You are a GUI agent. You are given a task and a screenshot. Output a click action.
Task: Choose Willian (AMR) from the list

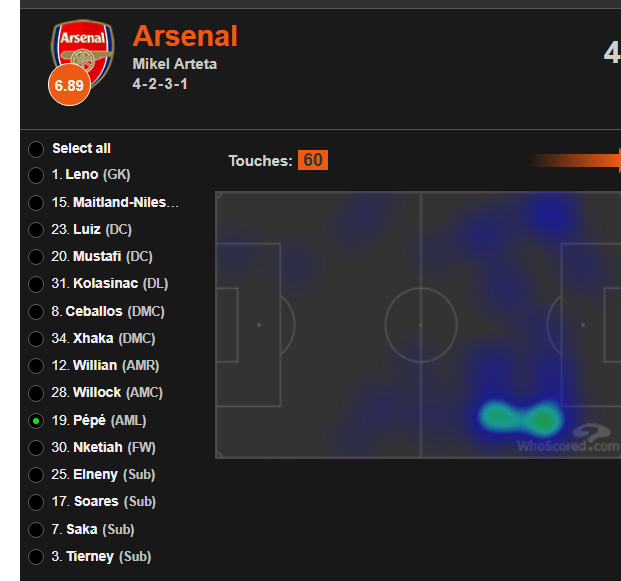click(36, 366)
